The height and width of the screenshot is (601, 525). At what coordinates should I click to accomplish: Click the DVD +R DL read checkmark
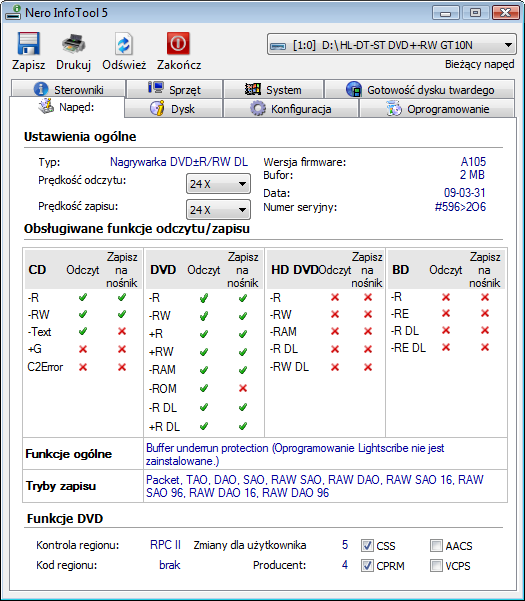coord(204,426)
